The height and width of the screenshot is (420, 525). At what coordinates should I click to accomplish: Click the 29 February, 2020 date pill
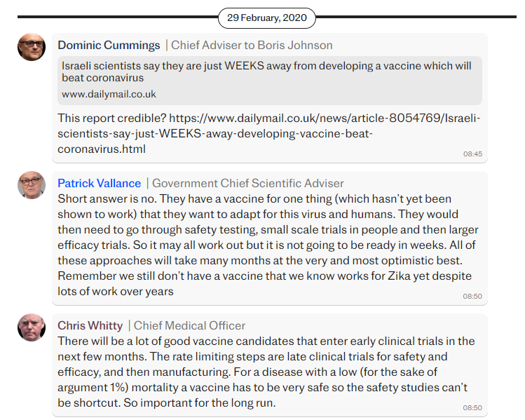pyautogui.click(x=267, y=18)
